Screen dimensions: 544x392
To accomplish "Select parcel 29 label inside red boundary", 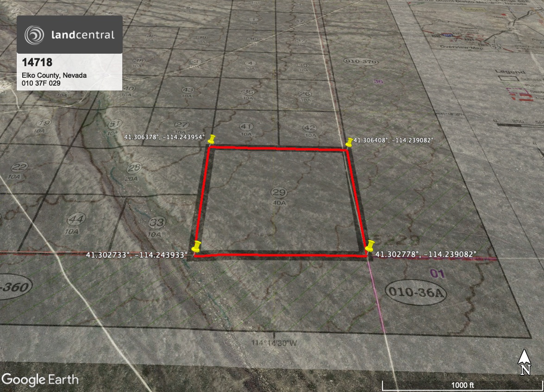I will click(x=278, y=193).
